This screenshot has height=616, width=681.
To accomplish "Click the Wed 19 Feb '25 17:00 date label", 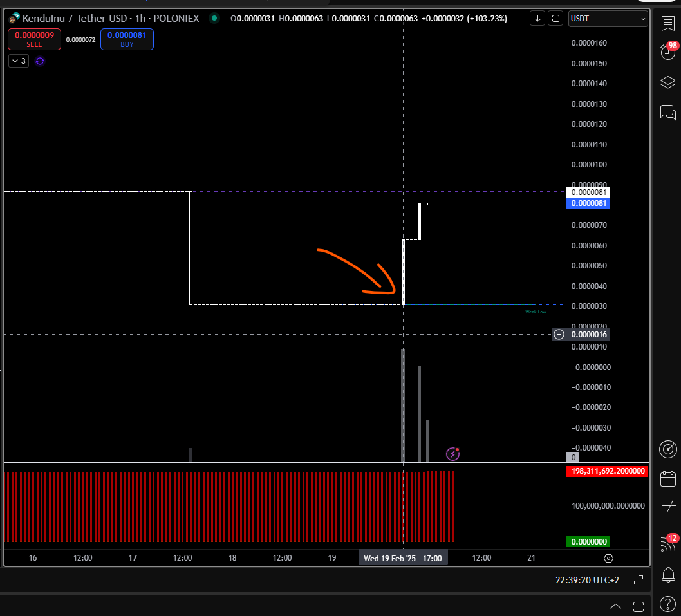I will (402, 558).
